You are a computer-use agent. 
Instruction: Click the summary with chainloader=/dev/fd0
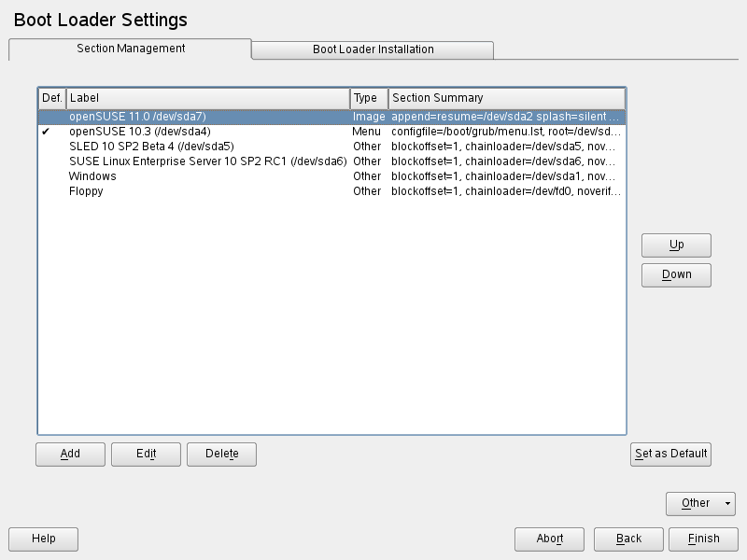(506, 191)
